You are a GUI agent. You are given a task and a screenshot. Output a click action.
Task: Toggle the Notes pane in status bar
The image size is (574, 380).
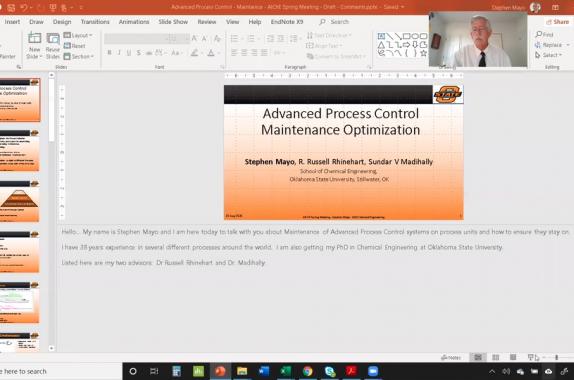coord(451,357)
